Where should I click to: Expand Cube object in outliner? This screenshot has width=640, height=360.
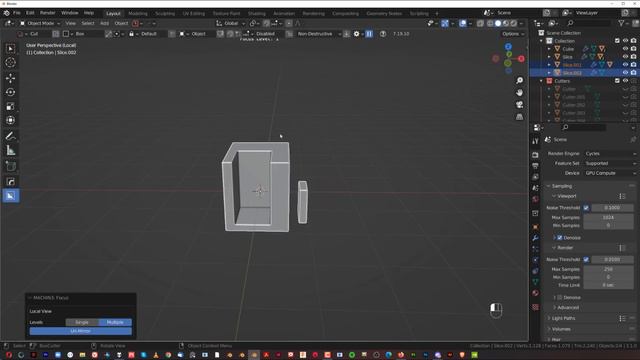tap(549, 49)
